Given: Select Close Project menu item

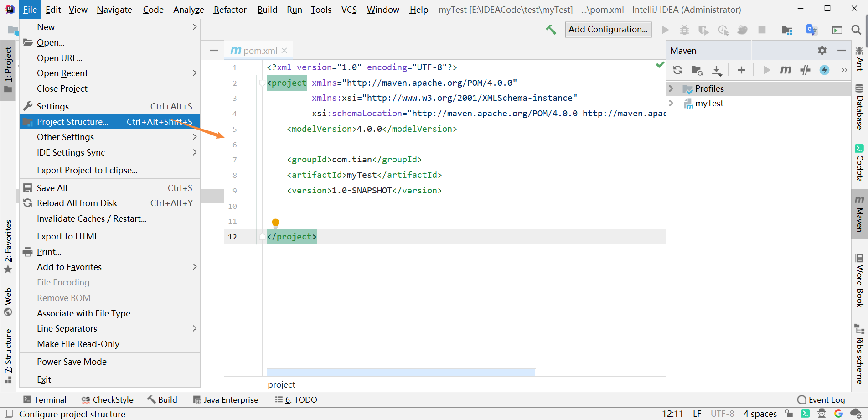Looking at the screenshot, I should (110, 88).
